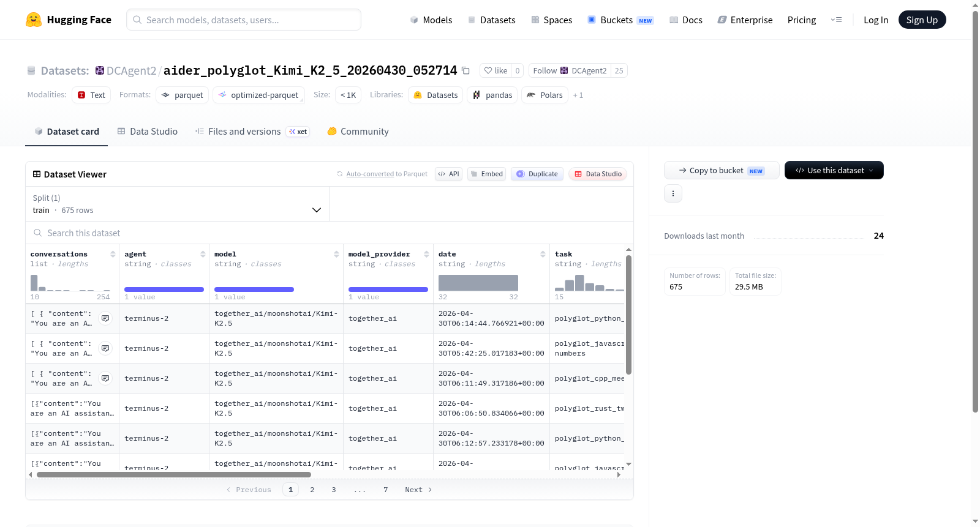Click the table vertical scrollbar thumb
This screenshot has height=527, width=980.
click(x=628, y=315)
